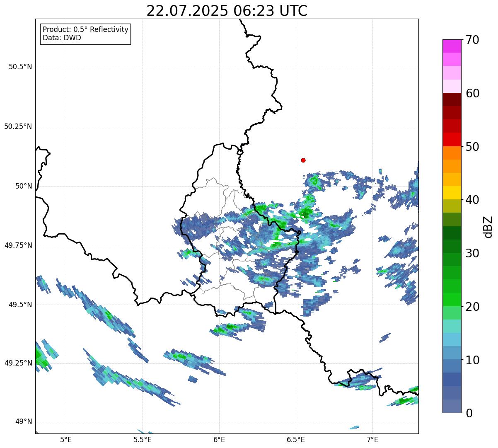Click the 49.25°N latitude label
498x448 pixels.
pyautogui.click(x=18, y=363)
